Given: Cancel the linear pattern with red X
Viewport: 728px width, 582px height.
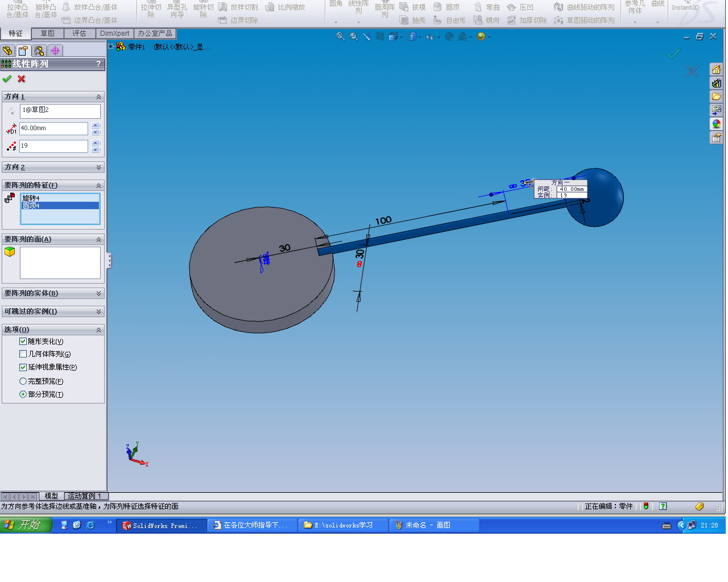Looking at the screenshot, I should [22, 79].
